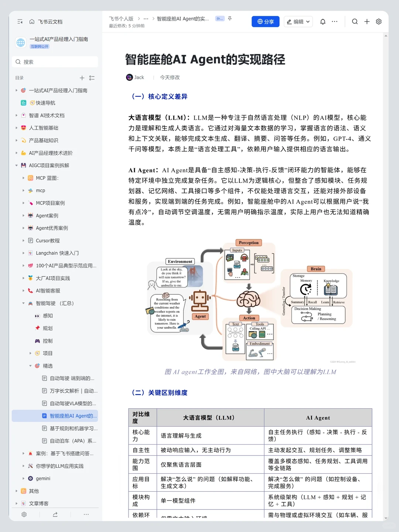Click the list settings icon next to 目录 plus

pos(92,78)
